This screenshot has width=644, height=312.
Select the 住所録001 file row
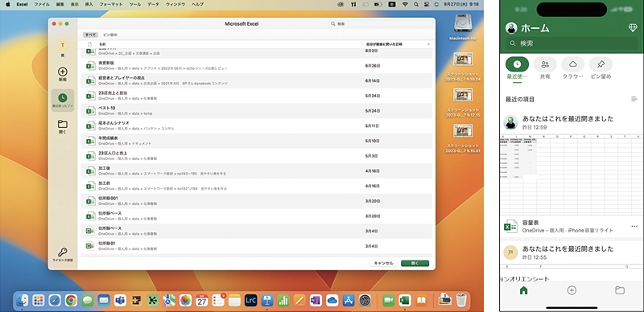257,201
